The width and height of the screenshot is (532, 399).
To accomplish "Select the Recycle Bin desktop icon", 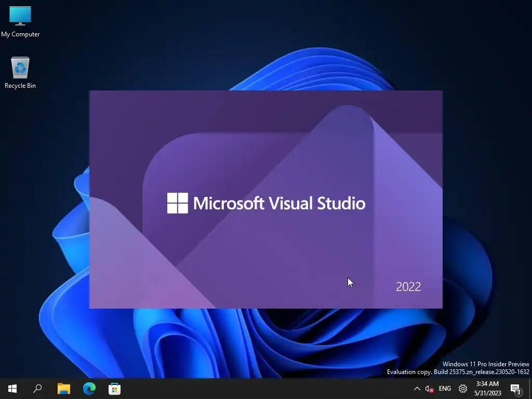I will pos(20,73).
